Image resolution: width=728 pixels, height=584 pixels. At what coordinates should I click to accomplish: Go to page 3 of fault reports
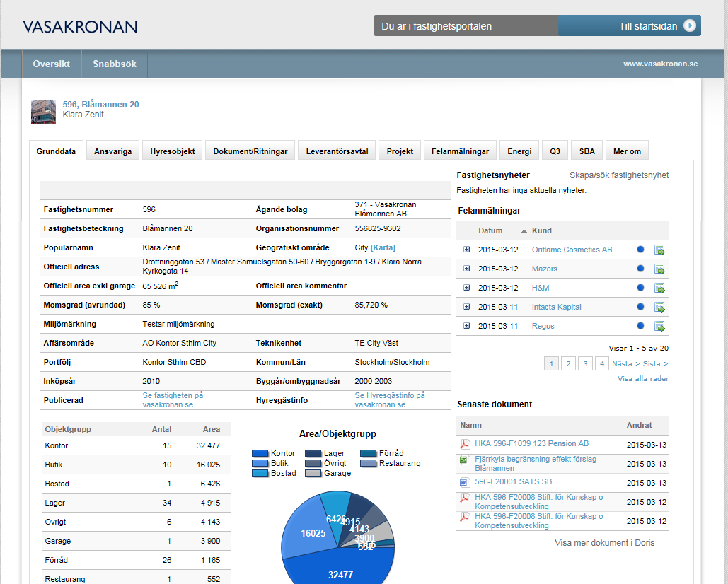click(x=585, y=363)
